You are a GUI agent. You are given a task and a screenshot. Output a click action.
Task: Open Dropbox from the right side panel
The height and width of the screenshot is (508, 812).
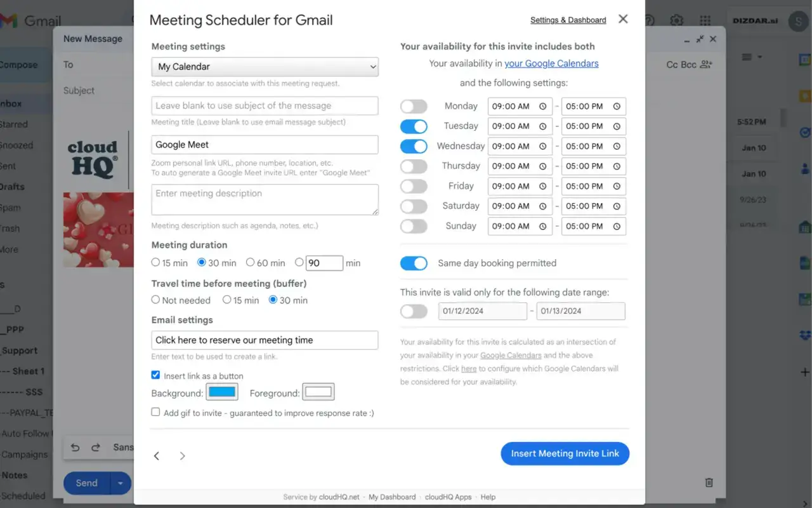[x=804, y=334]
